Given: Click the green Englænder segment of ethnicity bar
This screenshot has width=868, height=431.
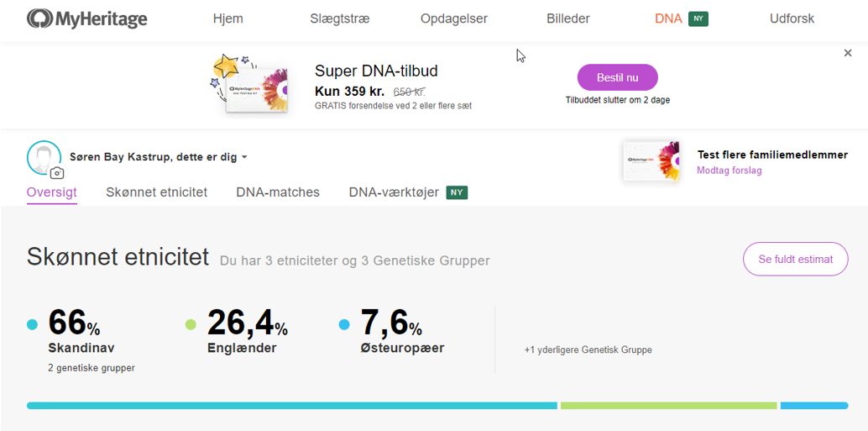Looking at the screenshot, I should click(668, 406).
